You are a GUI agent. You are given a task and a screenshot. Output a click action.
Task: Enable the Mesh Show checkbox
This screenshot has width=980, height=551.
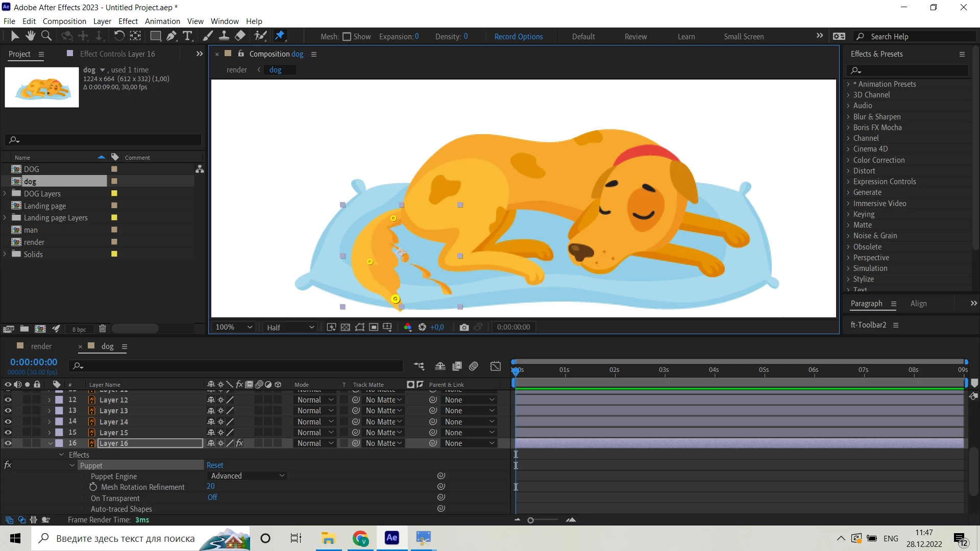point(347,37)
